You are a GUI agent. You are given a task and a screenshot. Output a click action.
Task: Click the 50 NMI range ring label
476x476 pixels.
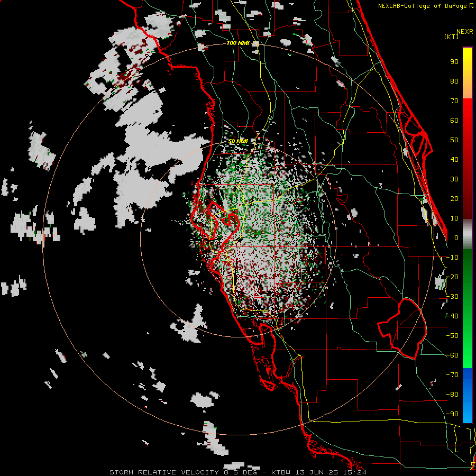click(237, 142)
